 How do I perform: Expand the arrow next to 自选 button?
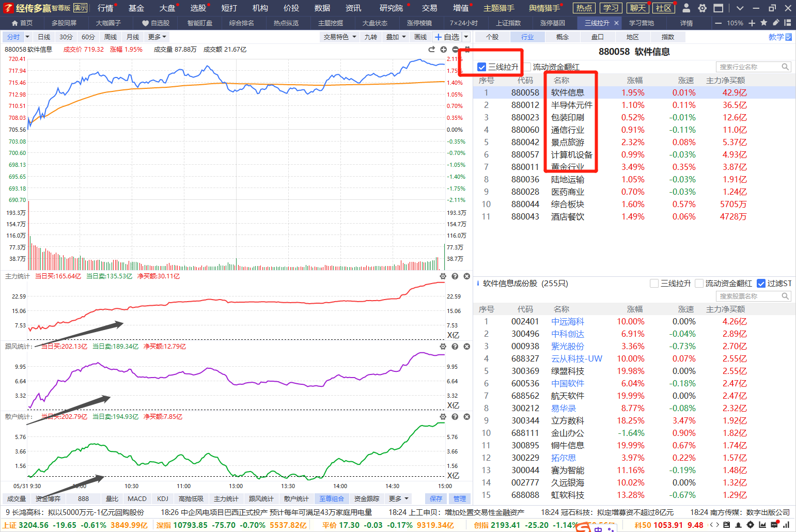[466, 37]
